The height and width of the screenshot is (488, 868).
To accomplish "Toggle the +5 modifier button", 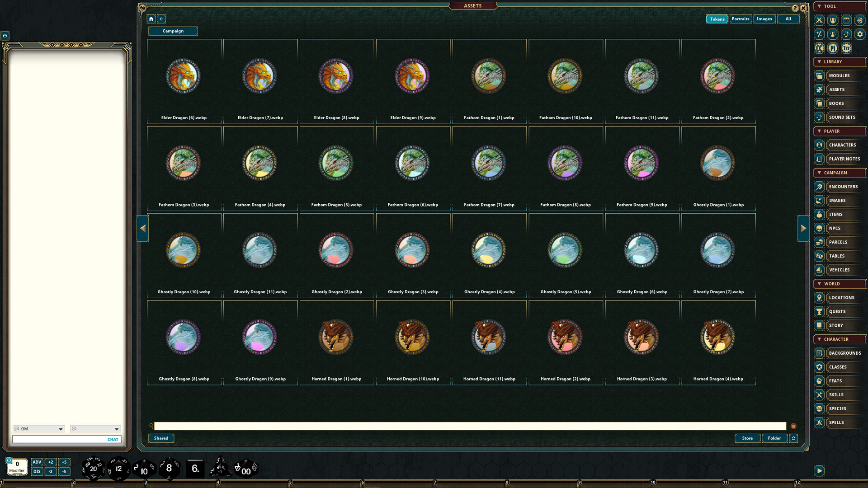I will coord(64,462).
